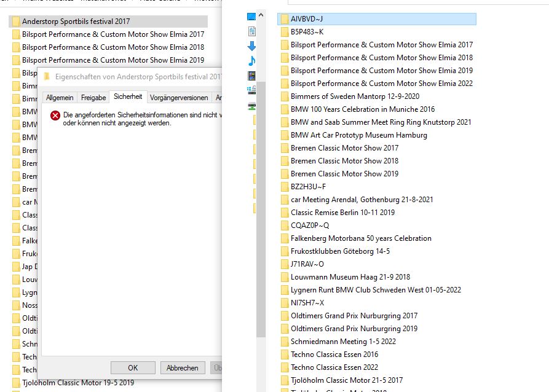Switch to the Freigabe tab
The width and height of the screenshot is (549, 392).
[93, 98]
